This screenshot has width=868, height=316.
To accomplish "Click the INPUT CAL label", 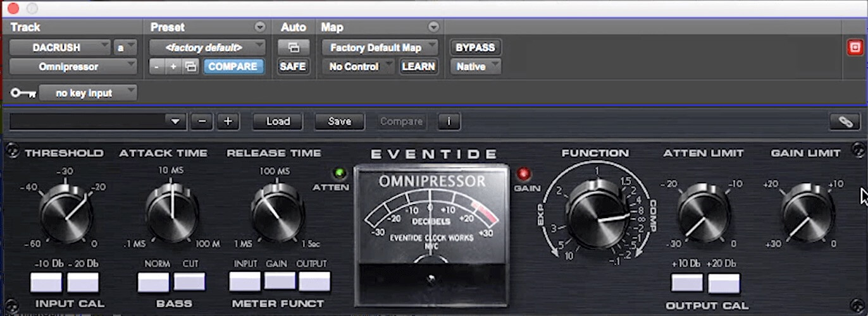I will pos(70,304).
